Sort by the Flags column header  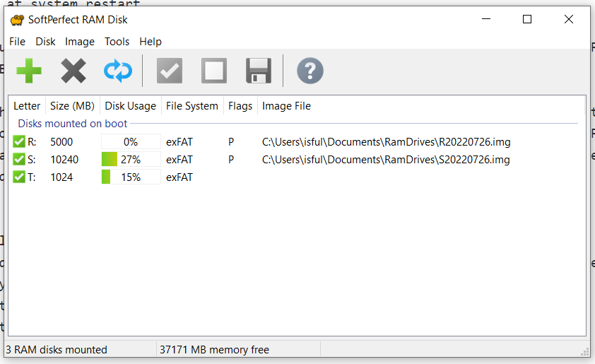pos(240,106)
